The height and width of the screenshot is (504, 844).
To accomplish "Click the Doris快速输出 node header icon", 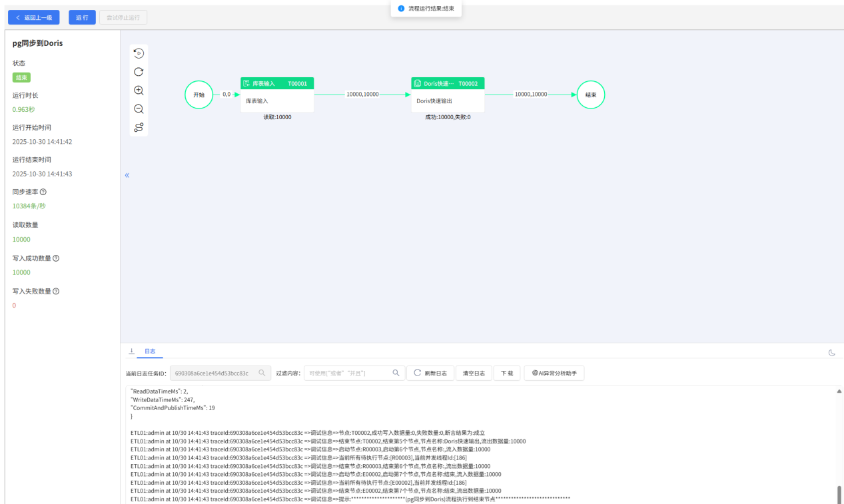I will 418,83.
